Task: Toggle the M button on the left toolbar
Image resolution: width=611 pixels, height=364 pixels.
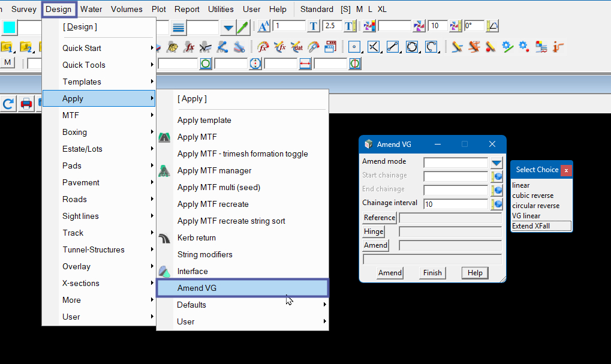Action: click(8, 62)
